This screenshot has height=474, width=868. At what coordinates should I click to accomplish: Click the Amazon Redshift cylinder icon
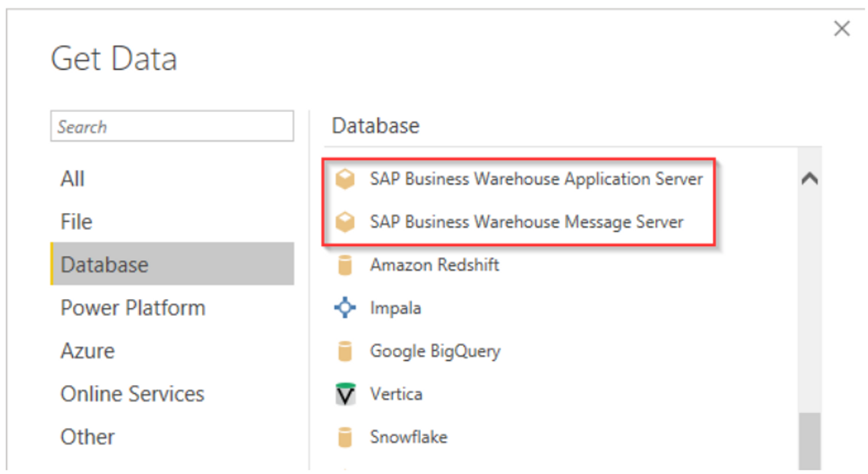click(x=345, y=265)
